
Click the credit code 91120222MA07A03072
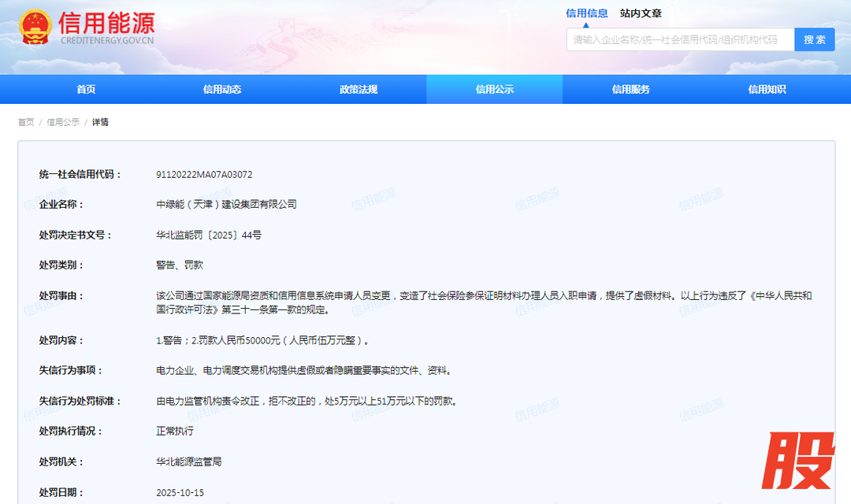point(204,174)
